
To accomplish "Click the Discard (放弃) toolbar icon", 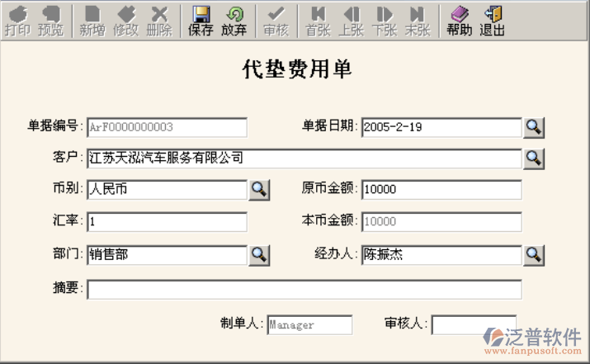I will click(x=234, y=21).
